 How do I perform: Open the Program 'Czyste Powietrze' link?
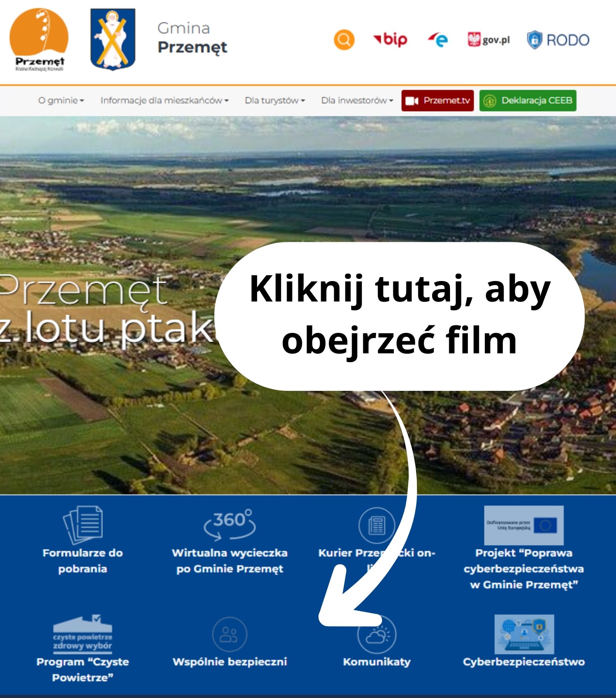pos(83,669)
